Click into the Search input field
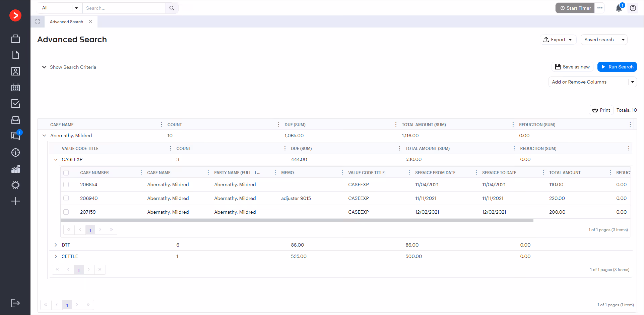This screenshot has height=315, width=644. (124, 8)
